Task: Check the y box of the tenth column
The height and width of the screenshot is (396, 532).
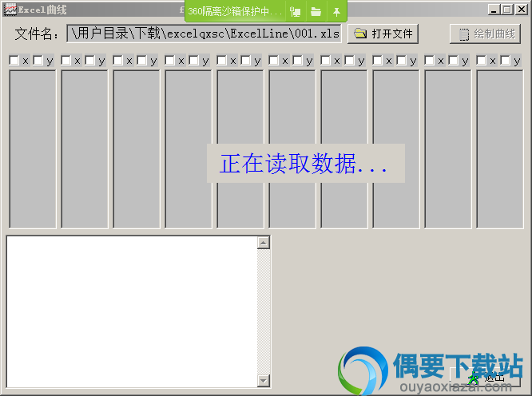Action: pyautogui.click(x=505, y=61)
